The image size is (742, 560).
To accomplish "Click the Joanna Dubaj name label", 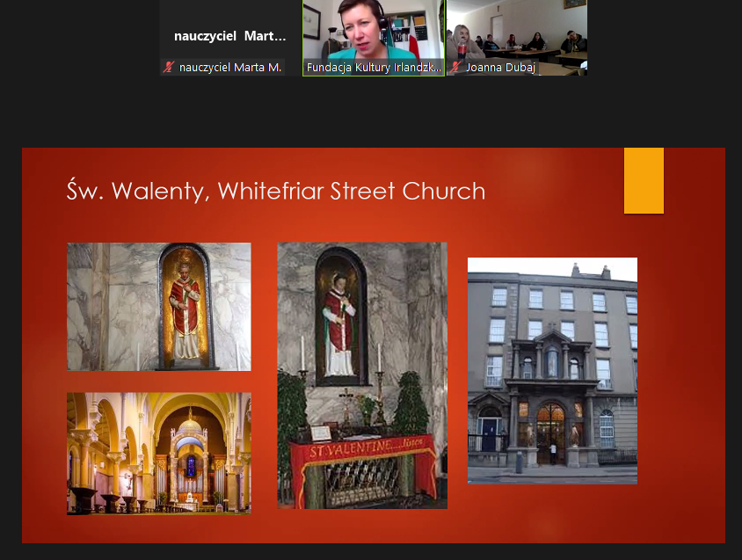I will [499, 67].
